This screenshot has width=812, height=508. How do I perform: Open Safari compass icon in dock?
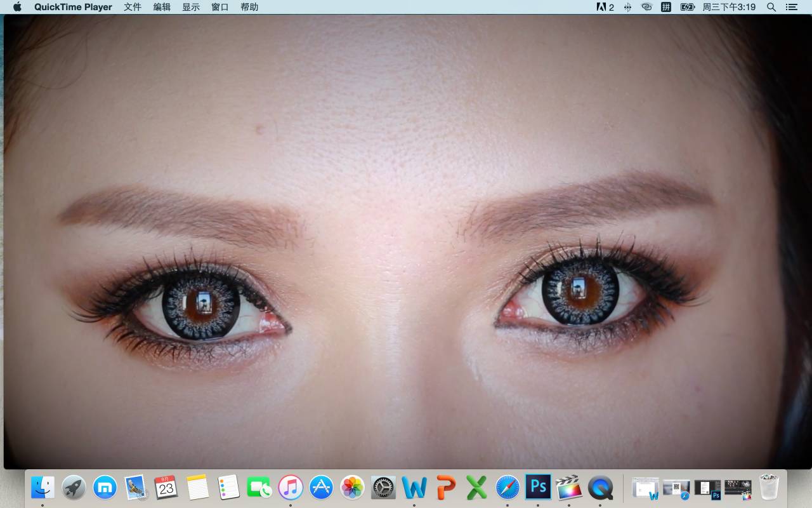[x=507, y=488]
